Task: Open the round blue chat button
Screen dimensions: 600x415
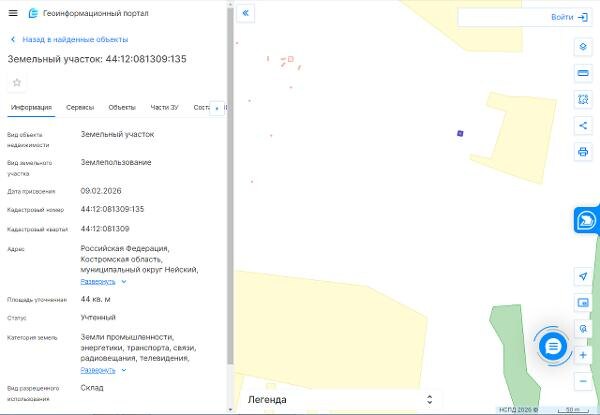Action: (553, 347)
